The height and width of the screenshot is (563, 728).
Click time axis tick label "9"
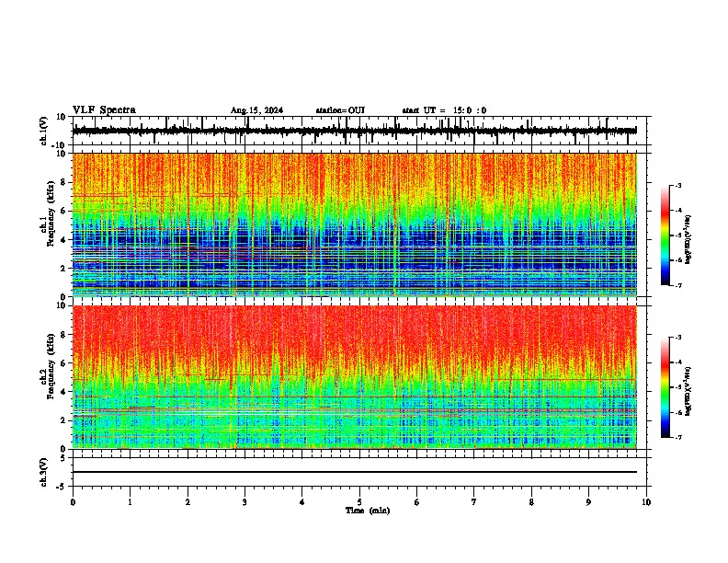point(588,502)
